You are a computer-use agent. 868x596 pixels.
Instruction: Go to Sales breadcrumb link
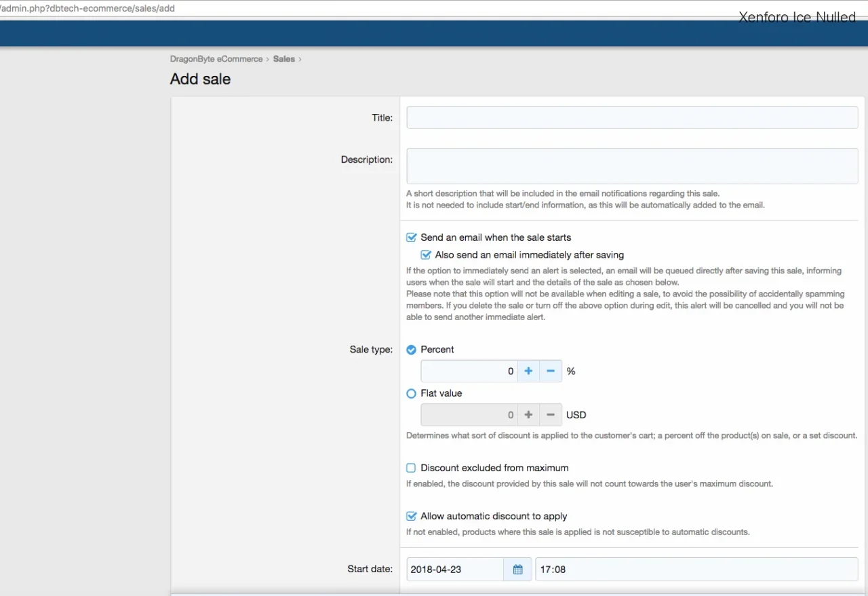tap(283, 59)
